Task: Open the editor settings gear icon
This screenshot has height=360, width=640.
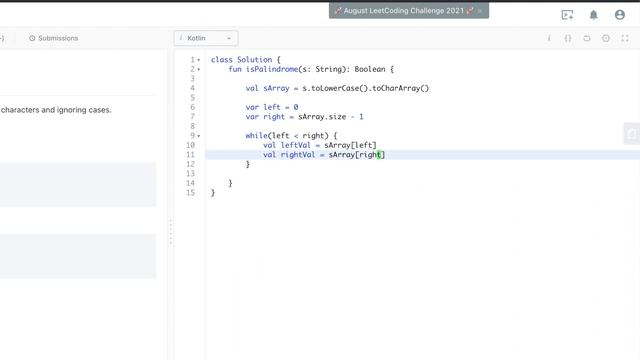Action: tap(606, 38)
